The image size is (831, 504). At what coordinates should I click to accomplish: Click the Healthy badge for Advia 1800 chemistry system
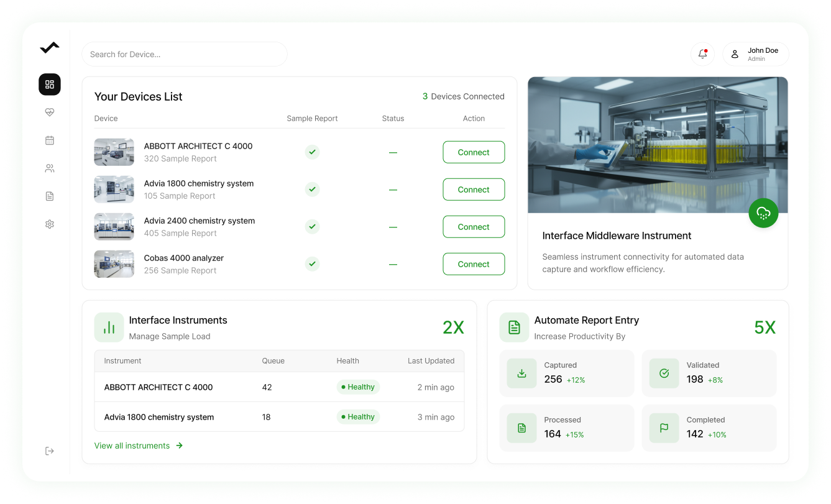pos(358,417)
